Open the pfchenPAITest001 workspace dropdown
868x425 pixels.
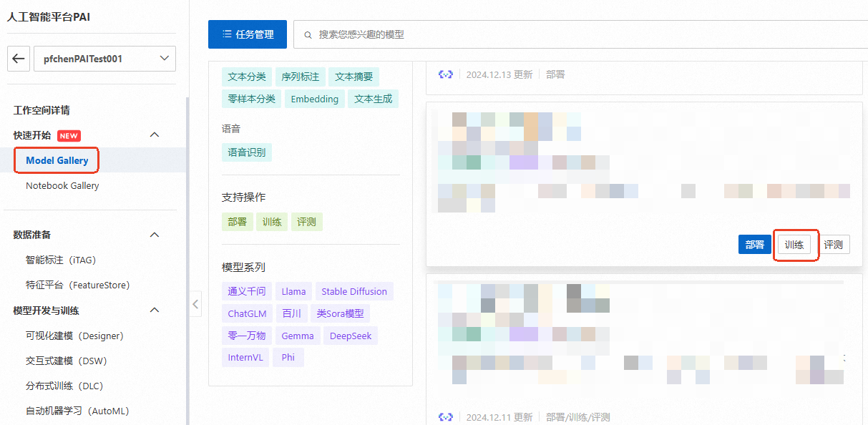pos(104,59)
